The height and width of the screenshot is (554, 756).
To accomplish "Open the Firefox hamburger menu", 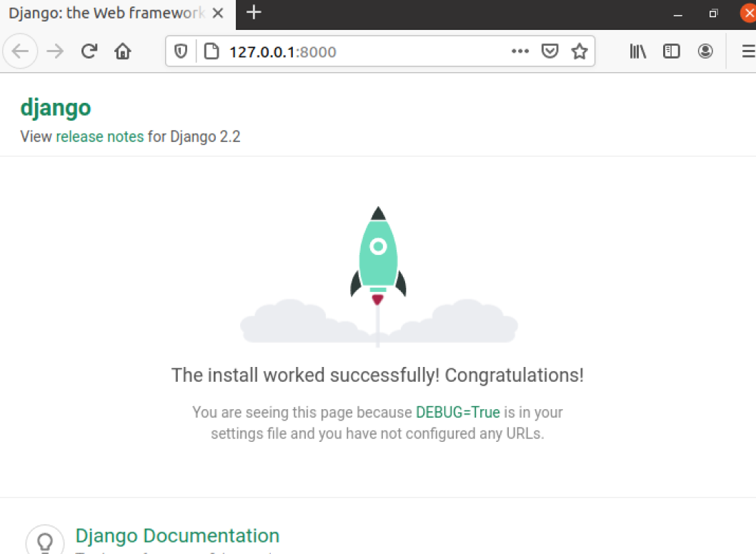I will [x=748, y=51].
